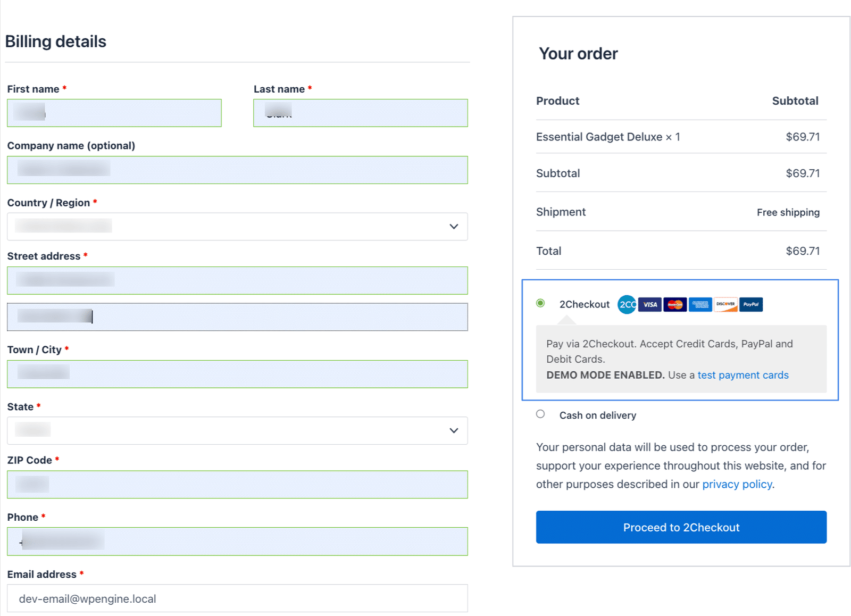This screenshot has width=851, height=616.
Task: Open the State dropdown
Action: tap(237, 430)
